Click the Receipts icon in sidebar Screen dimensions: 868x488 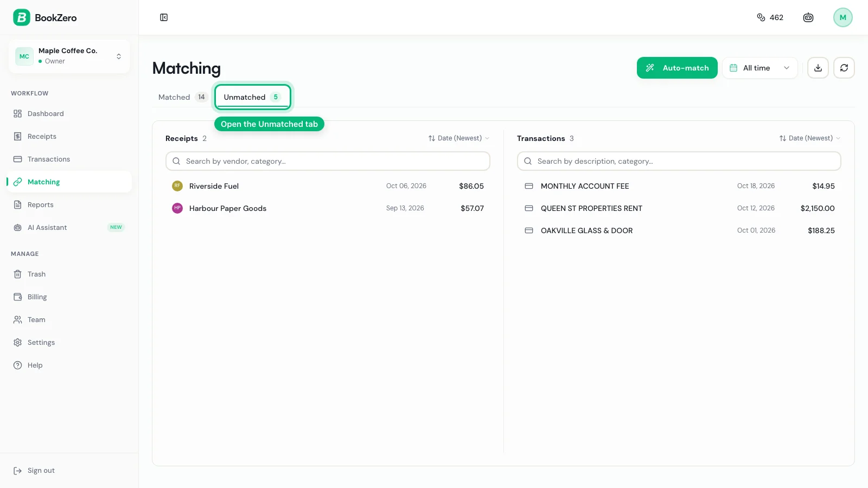pos(17,136)
